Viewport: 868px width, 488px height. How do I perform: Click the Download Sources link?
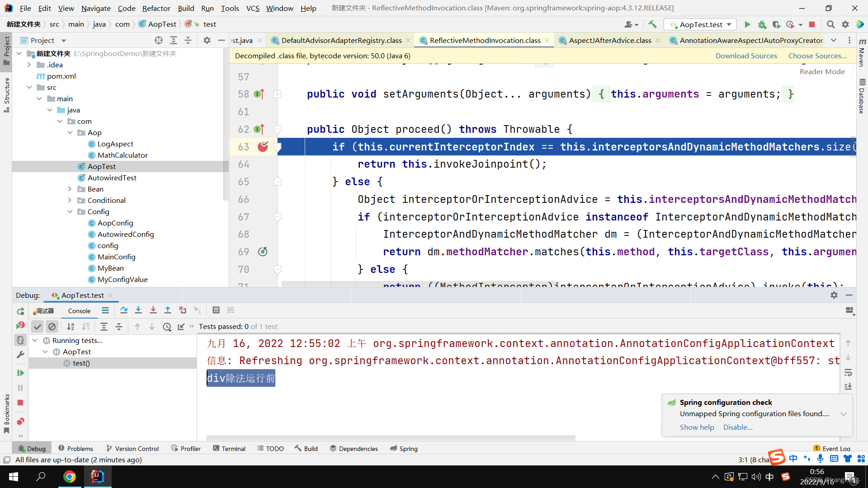click(x=746, y=56)
